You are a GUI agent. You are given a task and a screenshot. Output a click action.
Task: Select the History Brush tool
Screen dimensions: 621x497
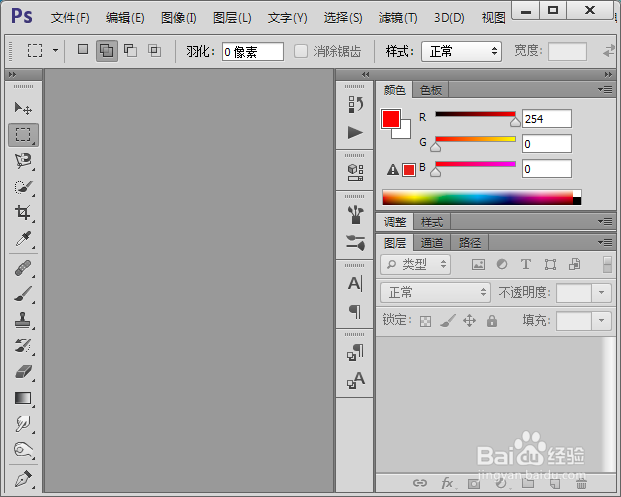(x=23, y=346)
